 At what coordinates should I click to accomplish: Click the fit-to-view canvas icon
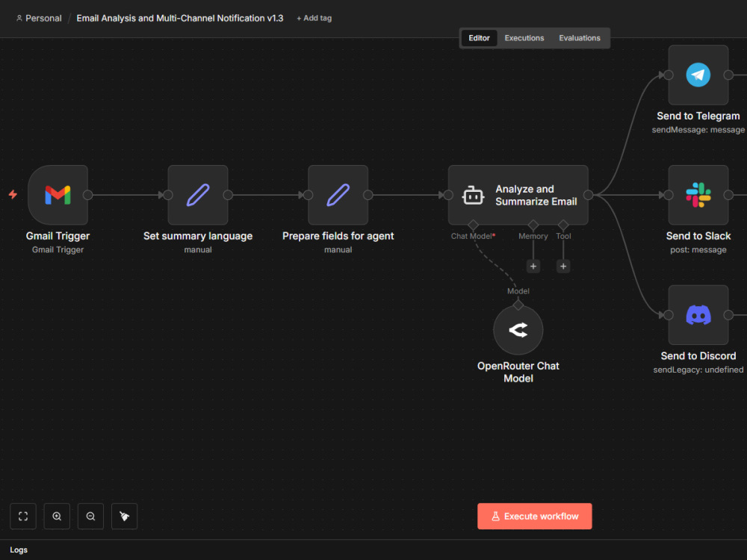(x=23, y=516)
